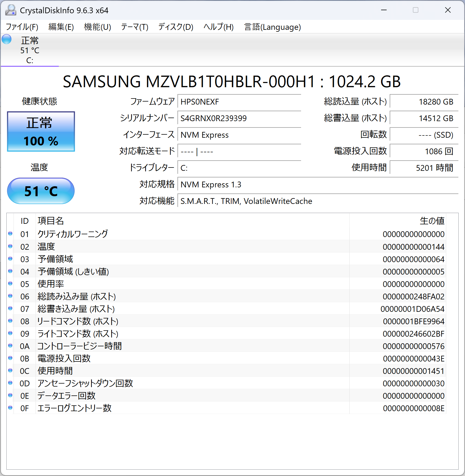Select the コントローラービジー時間 attribute name

coord(79,346)
